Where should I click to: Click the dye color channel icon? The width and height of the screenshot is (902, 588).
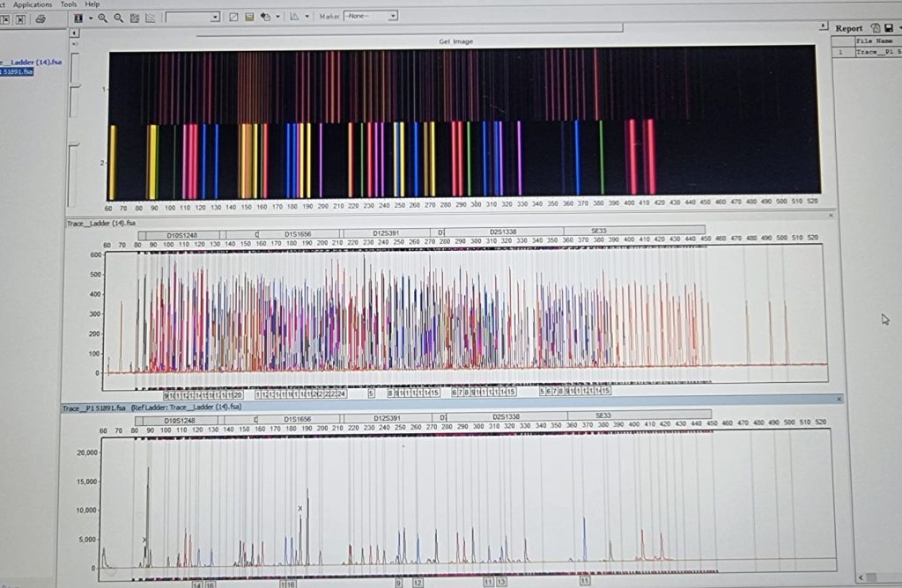coord(78,18)
